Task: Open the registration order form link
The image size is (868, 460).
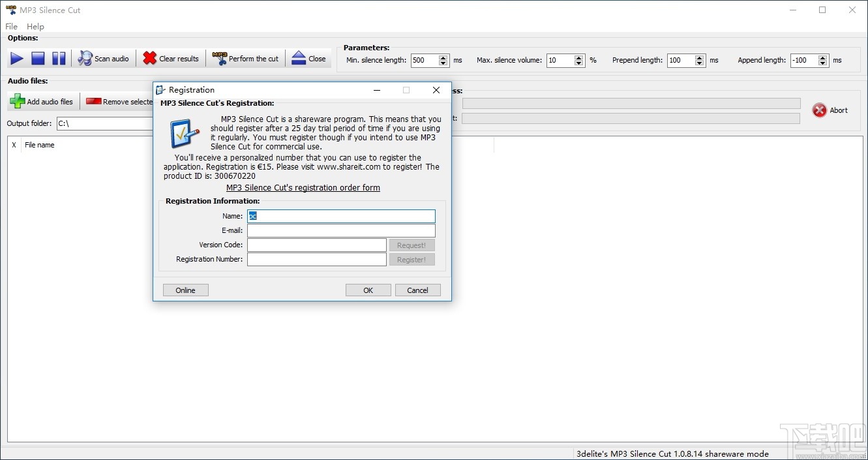Action: coord(303,188)
